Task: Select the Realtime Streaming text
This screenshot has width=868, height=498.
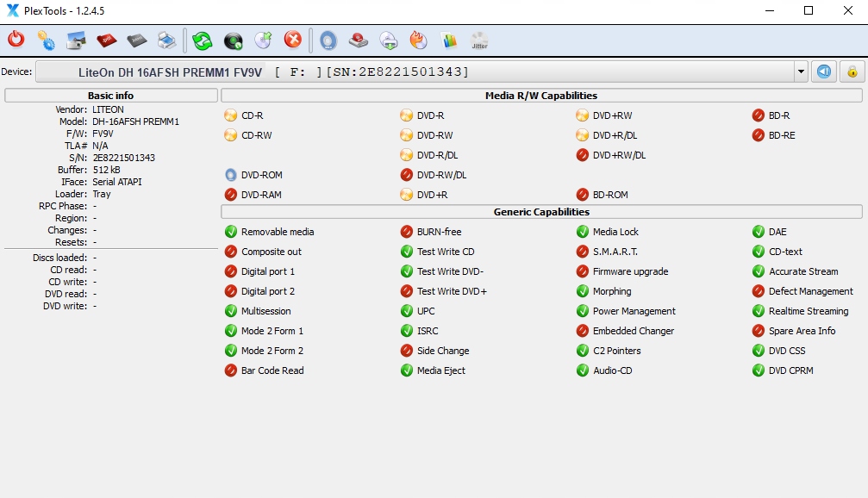Action: coord(809,311)
